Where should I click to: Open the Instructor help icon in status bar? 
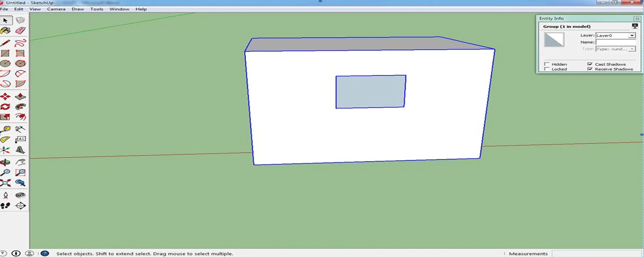click(x=45, y=253)
